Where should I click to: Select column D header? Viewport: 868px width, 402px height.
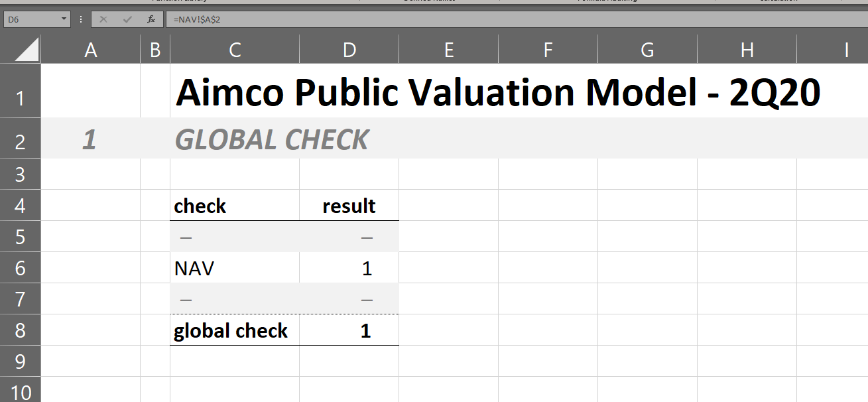(349, 50)
